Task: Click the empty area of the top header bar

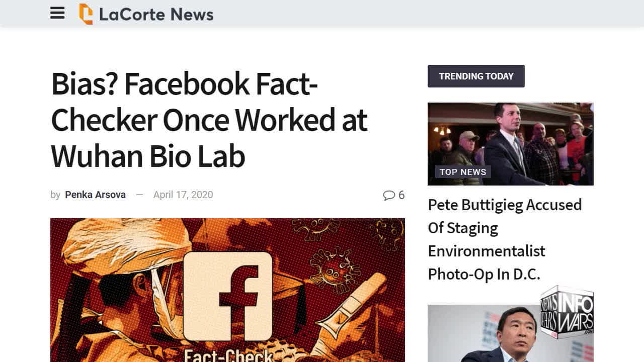Action: [403, 14]
